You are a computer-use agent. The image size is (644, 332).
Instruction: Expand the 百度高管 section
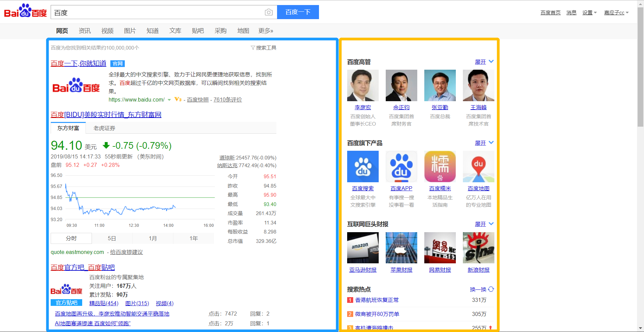point(484,62)
